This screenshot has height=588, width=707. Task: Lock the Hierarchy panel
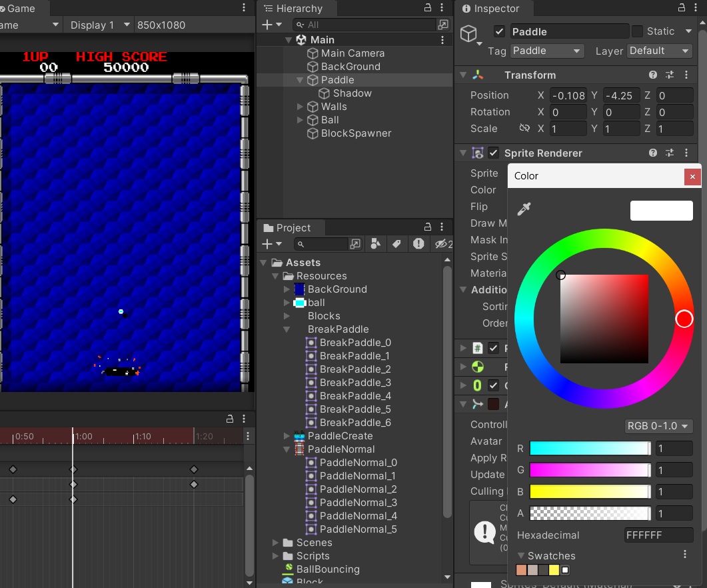(427, 8)
